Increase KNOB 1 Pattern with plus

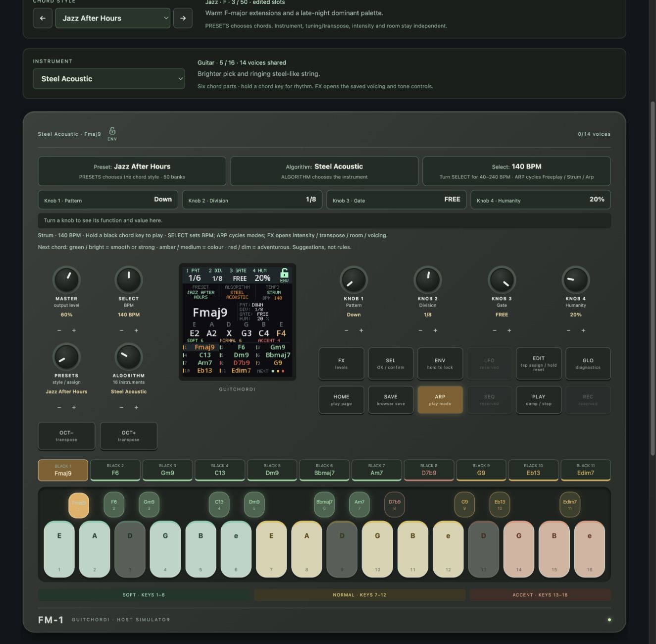click(361, 330)
